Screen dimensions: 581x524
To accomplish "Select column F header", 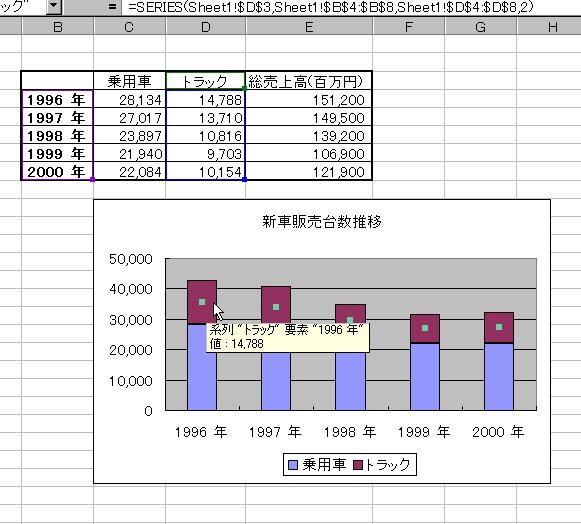I will [x=408, y=27].
